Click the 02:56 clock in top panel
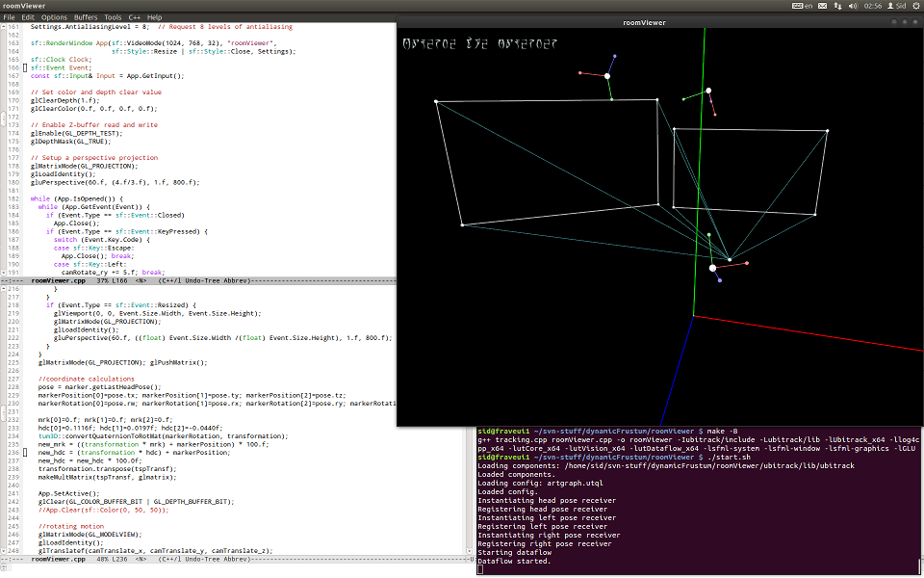Image resolution: width=924 pixels, height=578 pixels. pyautogui.click(x=873, y=6)
